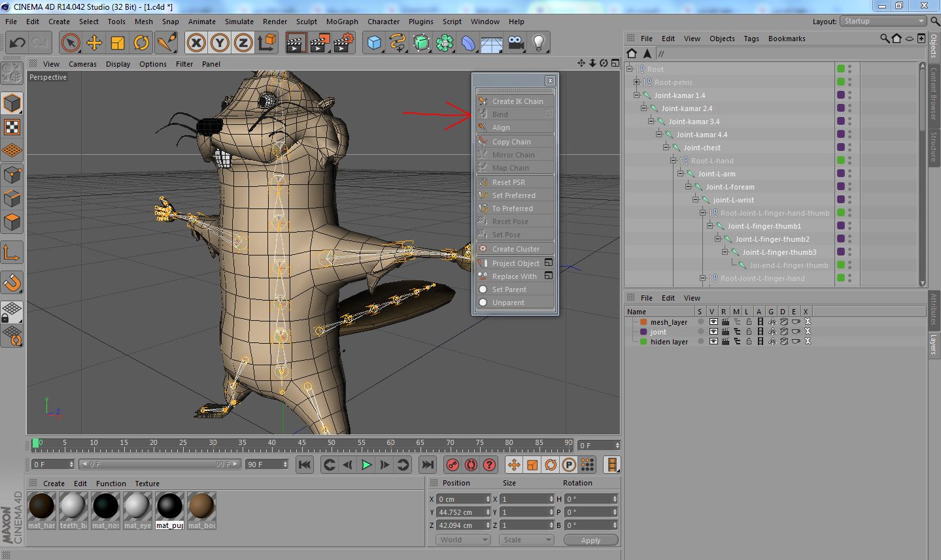Open Render Settings
The image size is (941, 560).
pyautogui.click(x=344, y=43)
